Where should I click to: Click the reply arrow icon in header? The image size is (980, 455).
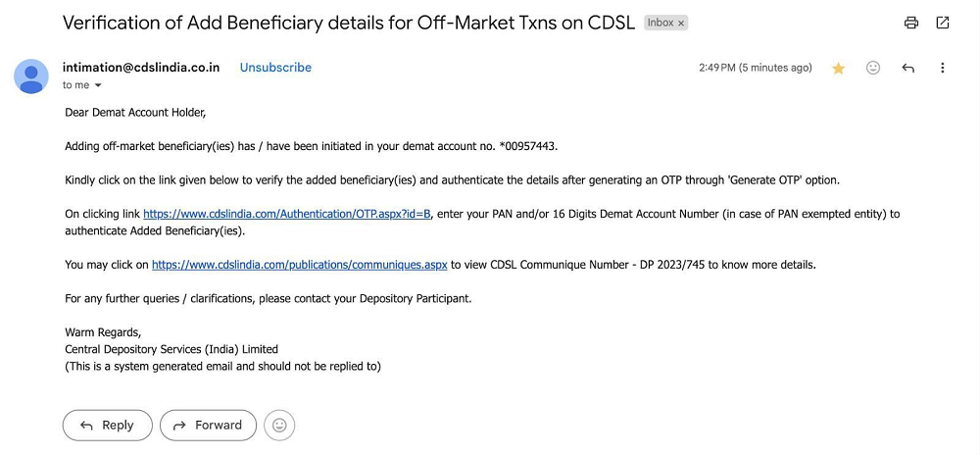click(x=908, y=68)
